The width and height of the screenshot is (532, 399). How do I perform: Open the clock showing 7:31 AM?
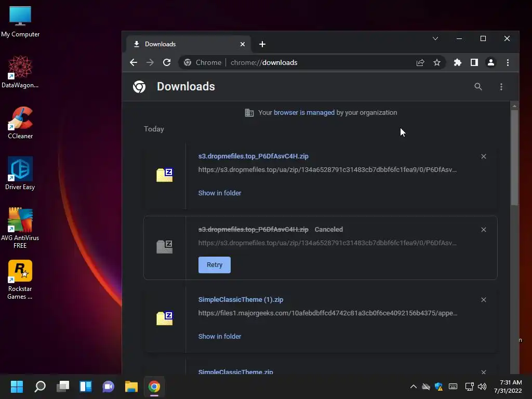(508, 387)
